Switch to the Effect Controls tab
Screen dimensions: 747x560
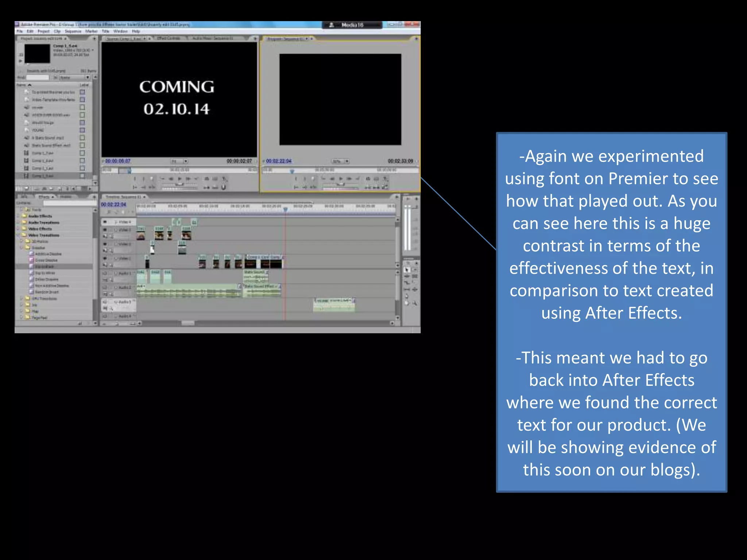pyautogui.click(x=169, y=38)
